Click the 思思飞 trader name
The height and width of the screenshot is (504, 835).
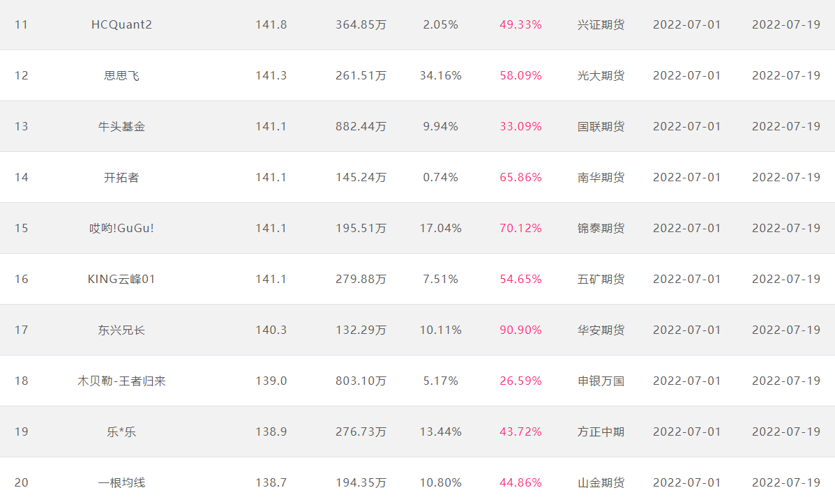tap(121, 75)
